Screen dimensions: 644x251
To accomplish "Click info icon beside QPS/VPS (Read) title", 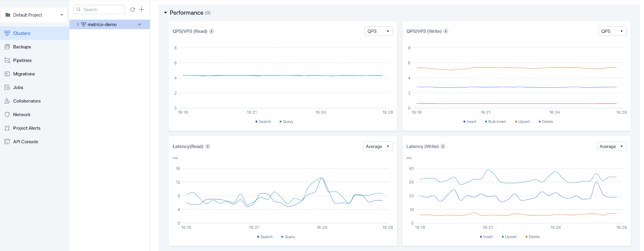I will [x=212, y=31].
